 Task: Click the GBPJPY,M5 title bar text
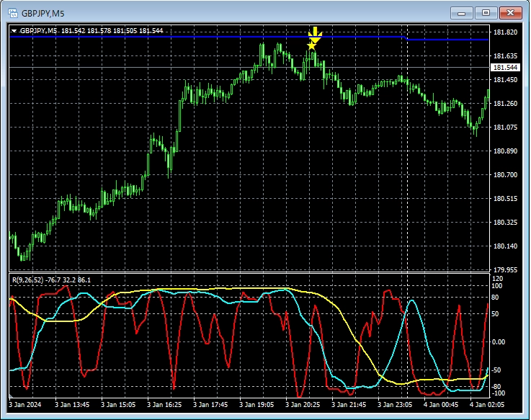click(43, 12)
